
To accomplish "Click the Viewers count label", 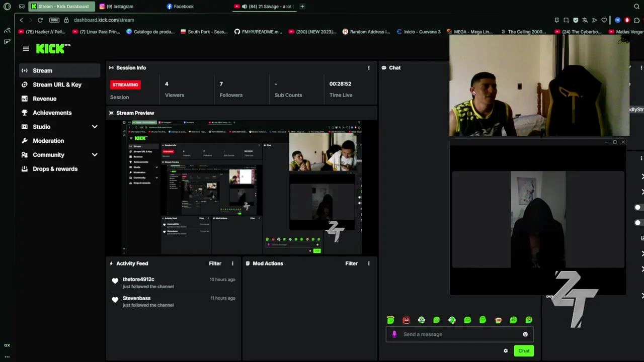I will tap(175, 95).
